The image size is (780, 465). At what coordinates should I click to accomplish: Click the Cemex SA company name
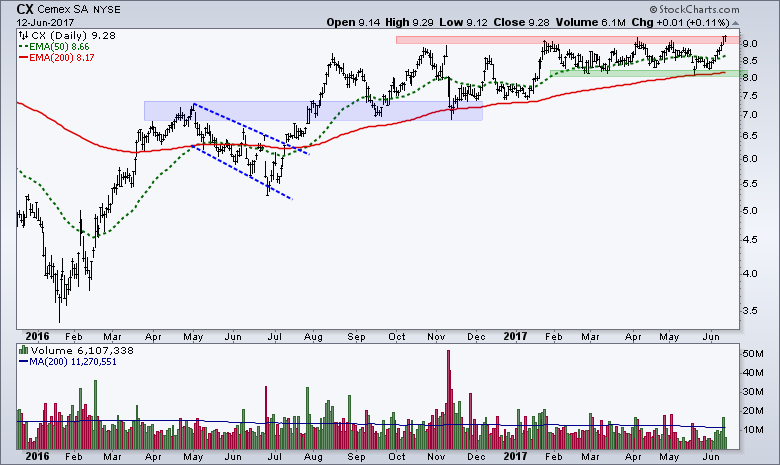click(63, 9)
